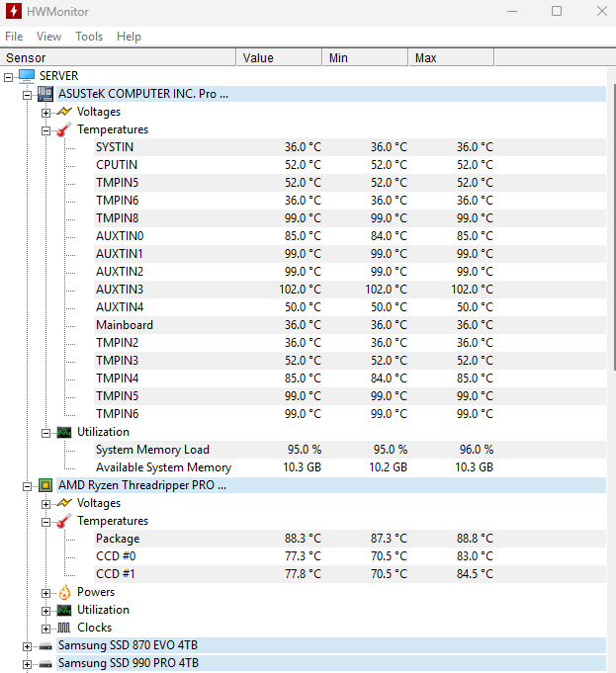
Task: Click the vertical scrollbar thumb
Action: (614, 227)
